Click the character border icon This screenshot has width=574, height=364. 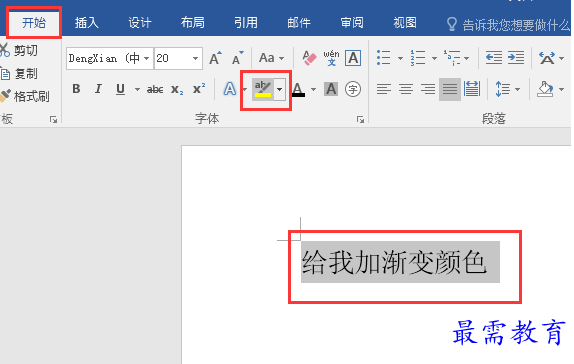coord(353,58)
